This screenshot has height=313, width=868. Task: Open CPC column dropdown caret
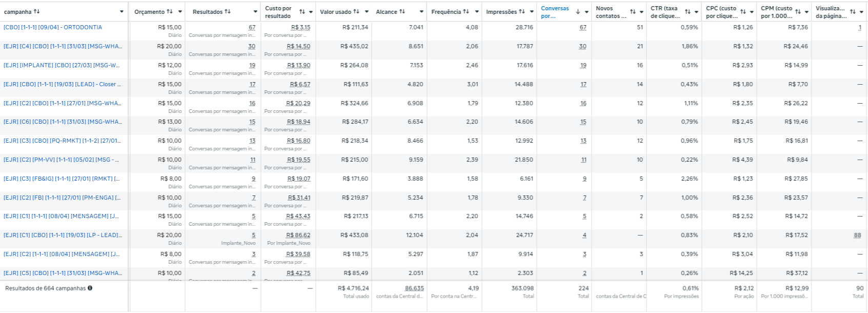(x=752, y=12)
